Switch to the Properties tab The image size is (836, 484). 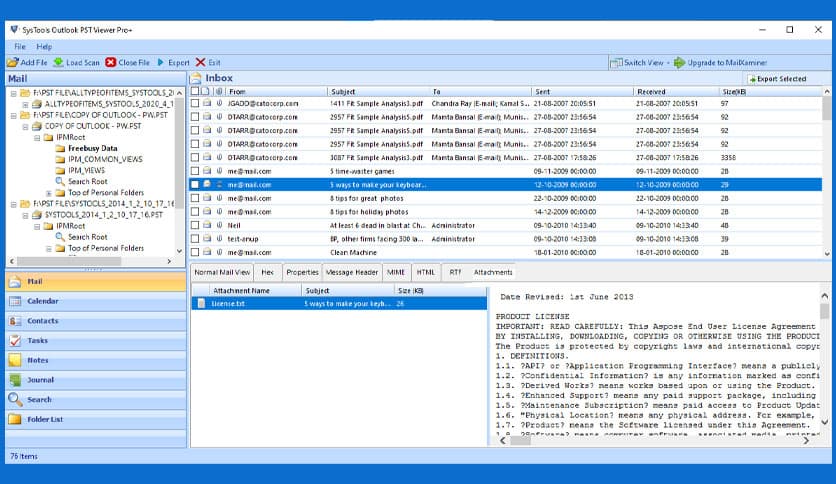[x=302, y=272]
